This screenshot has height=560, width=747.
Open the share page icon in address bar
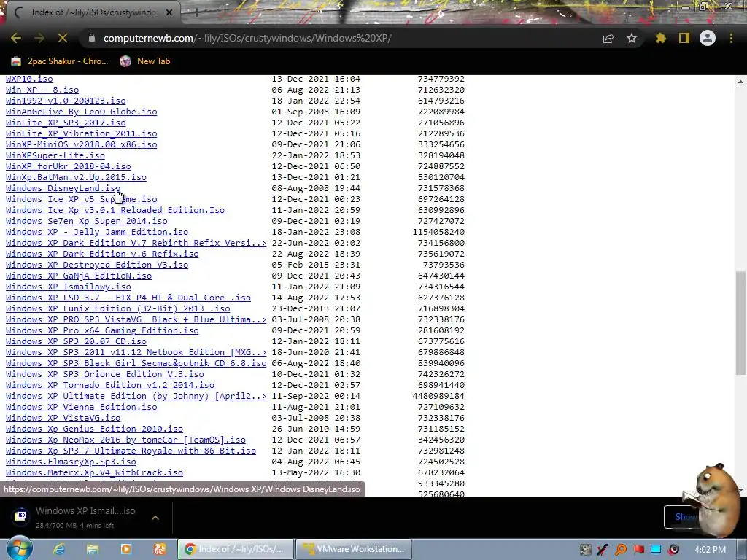point(608,39)
